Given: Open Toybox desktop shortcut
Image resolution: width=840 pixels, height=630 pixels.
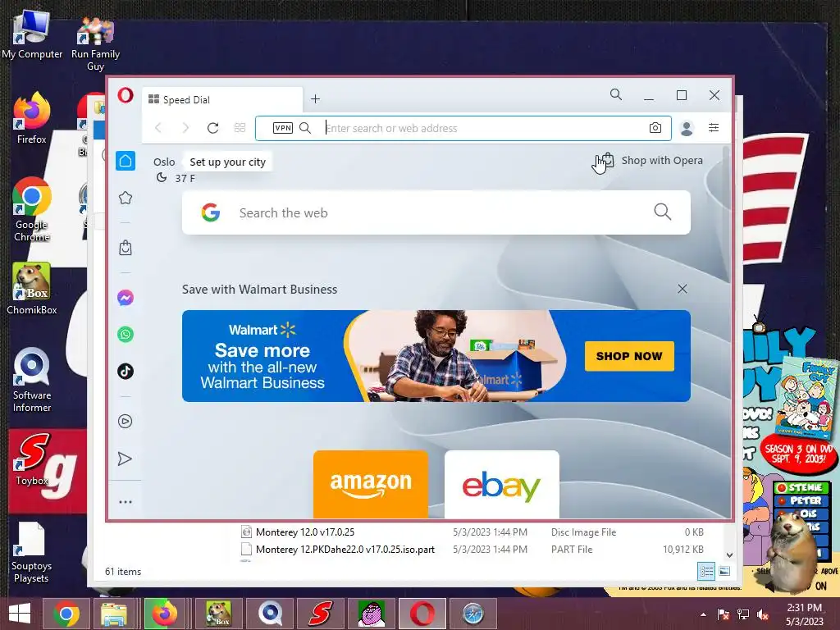Looking at the screenshot, I should point(32,459).
